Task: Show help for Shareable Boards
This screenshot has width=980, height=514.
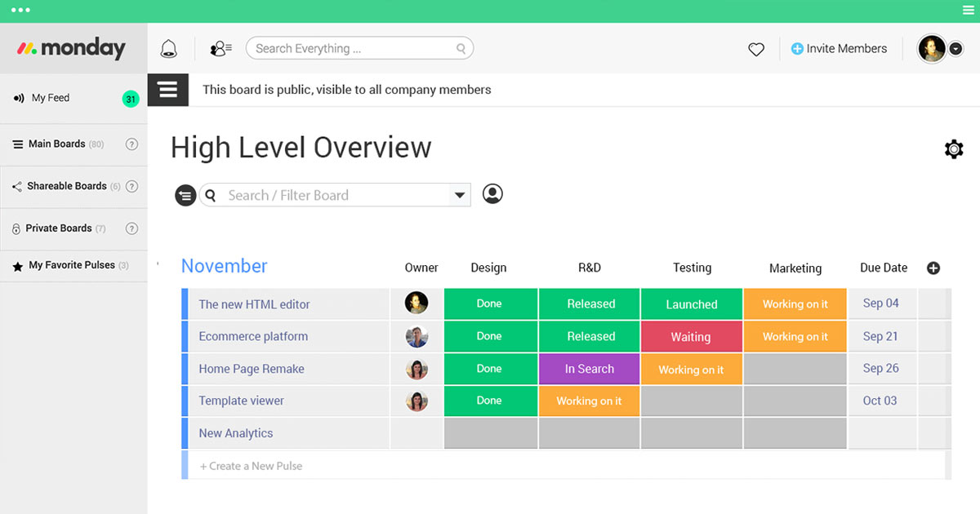Action: [x=131, y=186]
